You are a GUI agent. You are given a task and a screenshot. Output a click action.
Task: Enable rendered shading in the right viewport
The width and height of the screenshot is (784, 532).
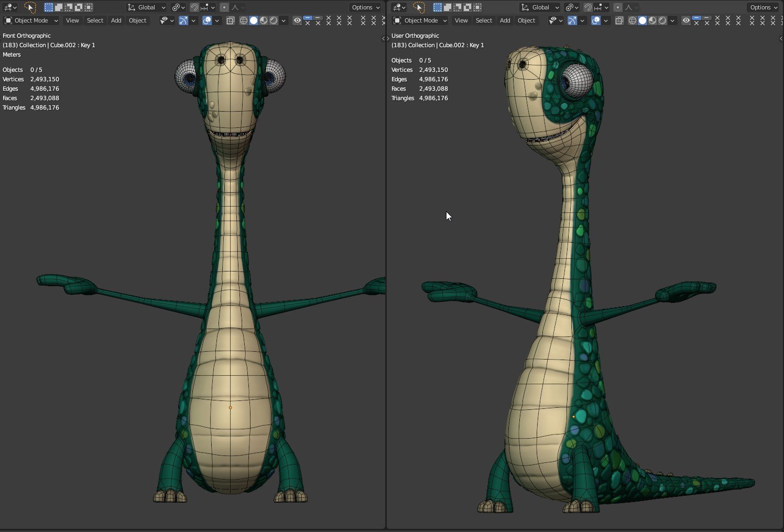[662, 20]
